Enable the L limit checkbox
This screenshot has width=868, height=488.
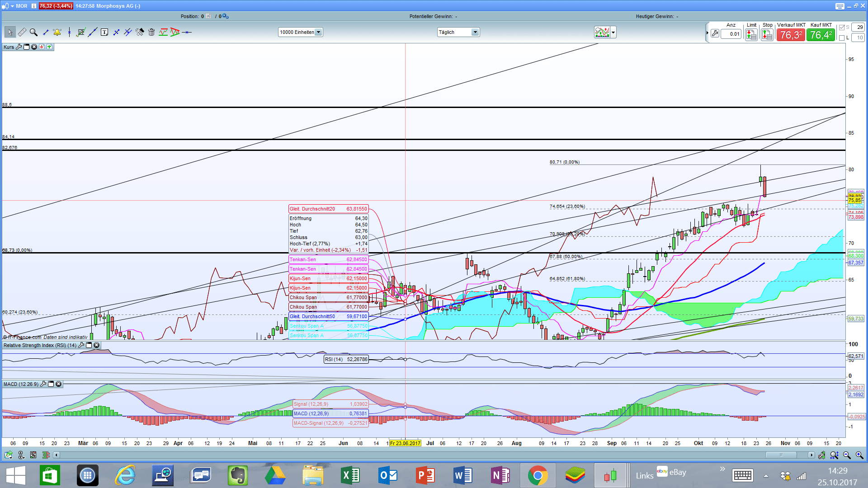[842, 38]
